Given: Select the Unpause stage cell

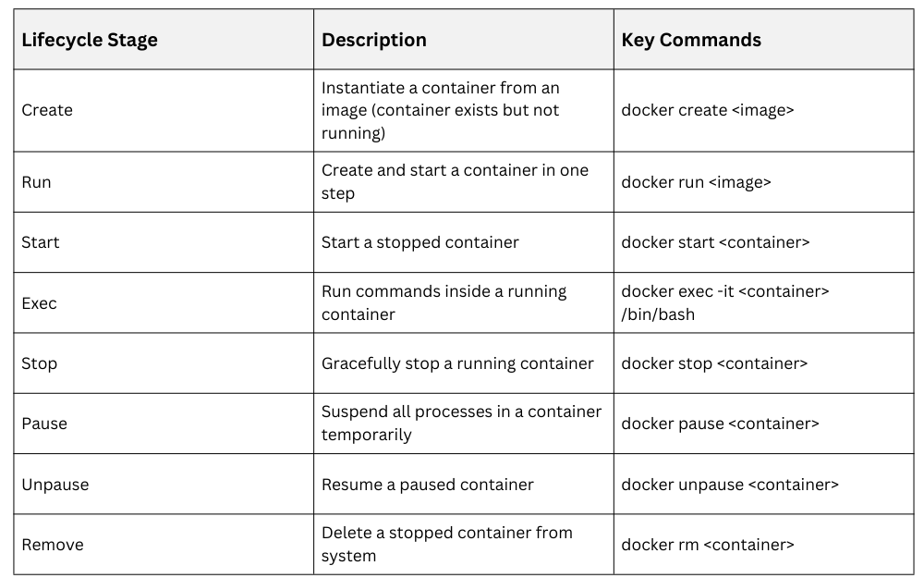Looking at the screenshot, I should click(x=55, y=485).
